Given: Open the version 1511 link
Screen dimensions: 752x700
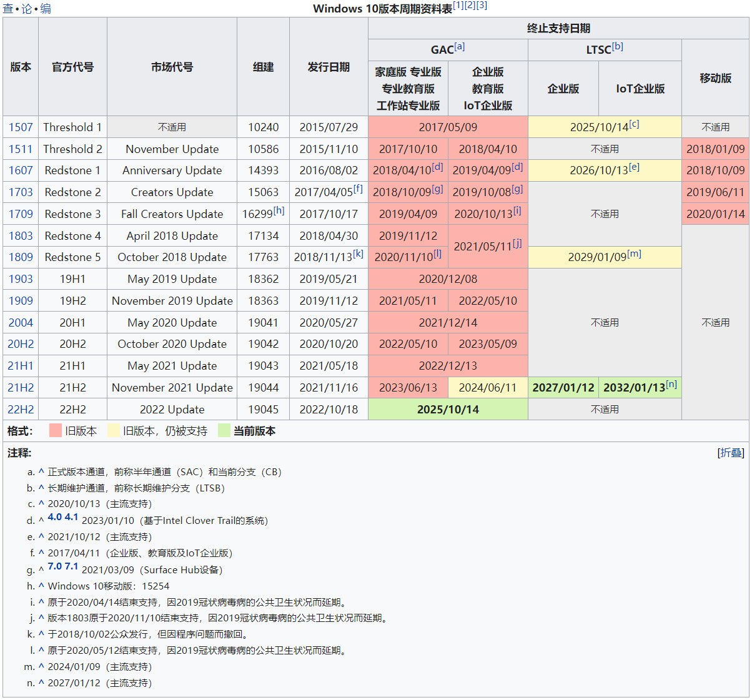Looking at the screenshot, I should point(21,149).
